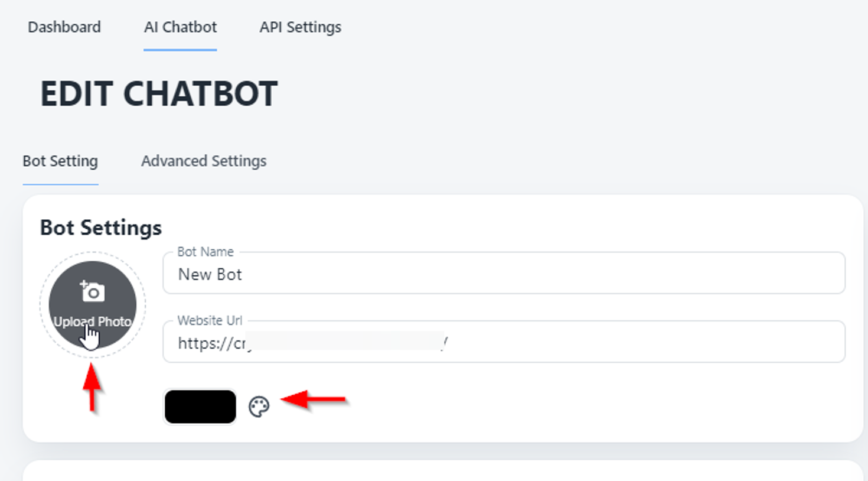The width and height of the screenshot is (868, 481).
Task: Click the Bot Settings card header
Action: (100, 227)
